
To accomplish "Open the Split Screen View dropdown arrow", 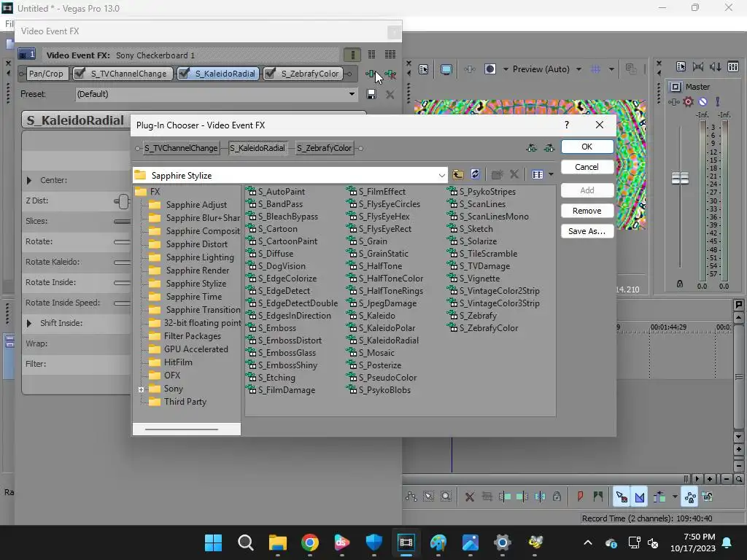I will (x=506, y=69).
